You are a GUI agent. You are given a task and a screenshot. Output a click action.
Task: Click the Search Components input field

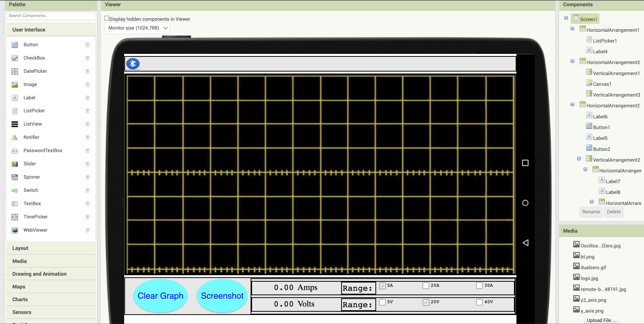click(51, 16)
